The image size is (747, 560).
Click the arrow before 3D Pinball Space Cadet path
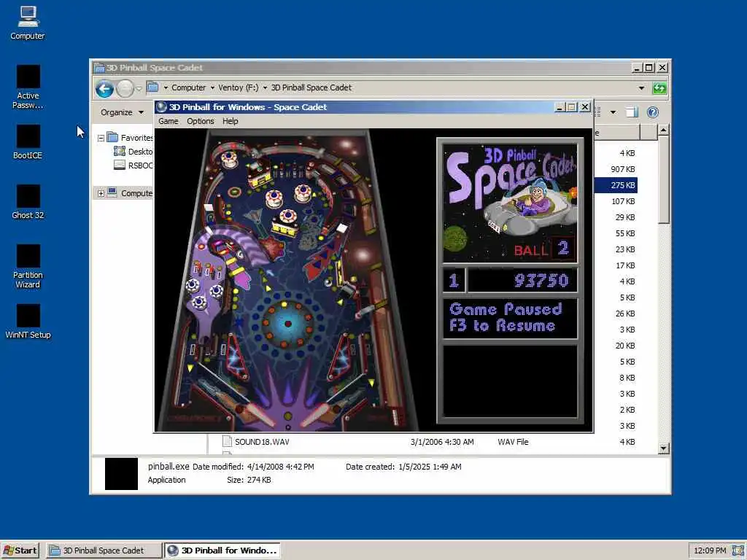pos(265,87)
